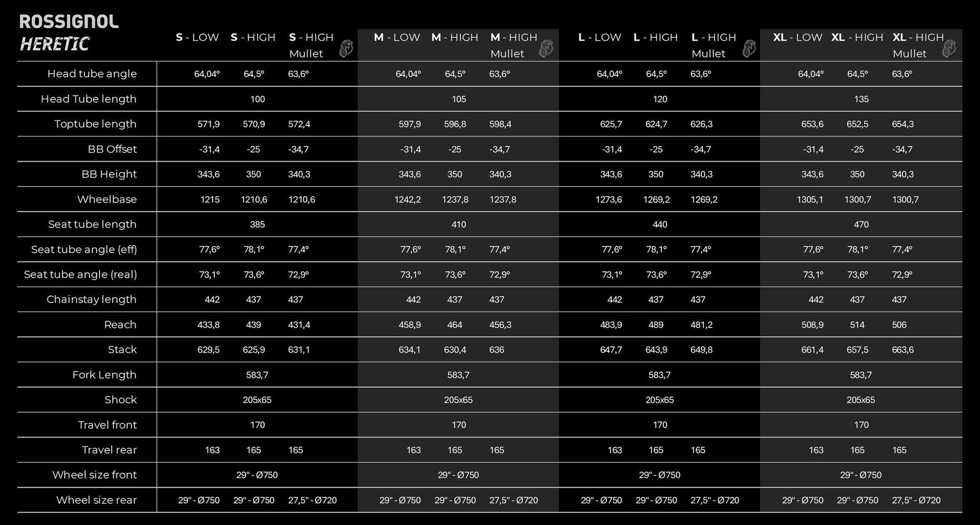The height and width of the screenshot is (525, 980).
Task: Click reach value 433,8
Action: pyautogui.click(x=209, y=324)
